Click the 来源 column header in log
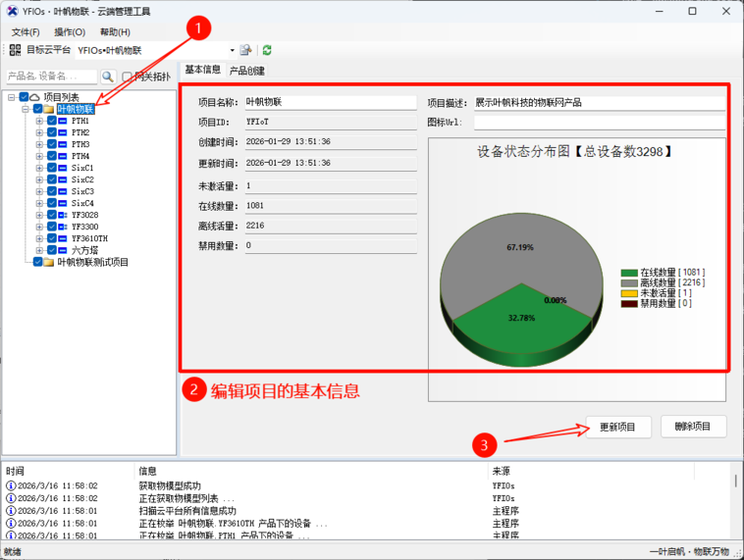 [x=591, y=471]
